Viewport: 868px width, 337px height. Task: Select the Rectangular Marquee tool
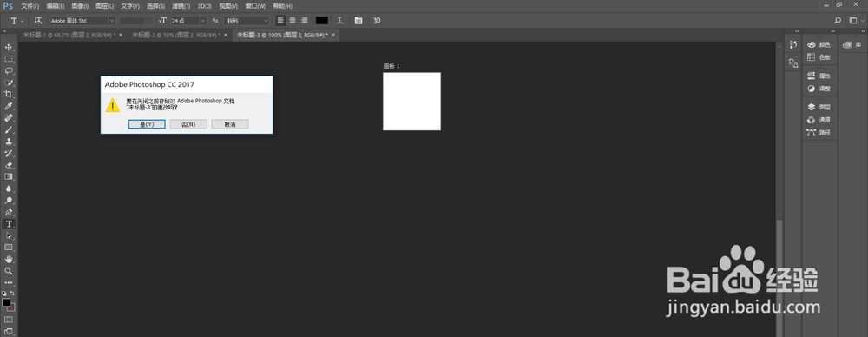(9, 59)
